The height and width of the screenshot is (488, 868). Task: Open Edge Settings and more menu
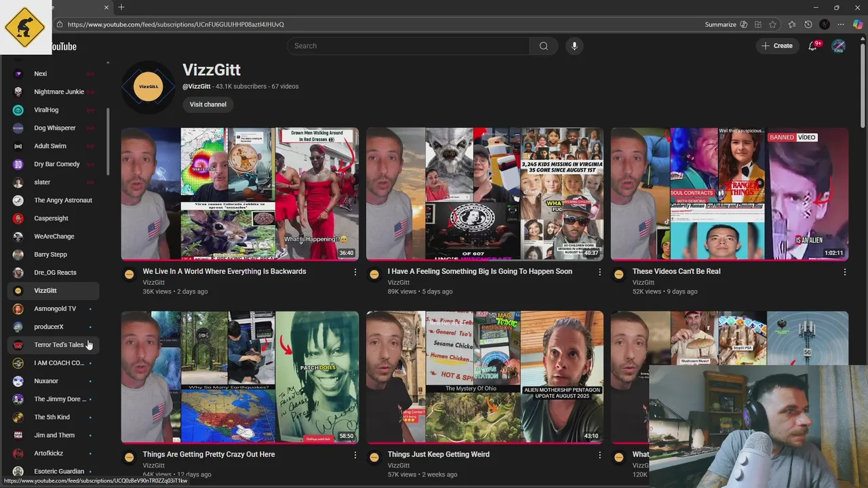[x=842, y=24]
